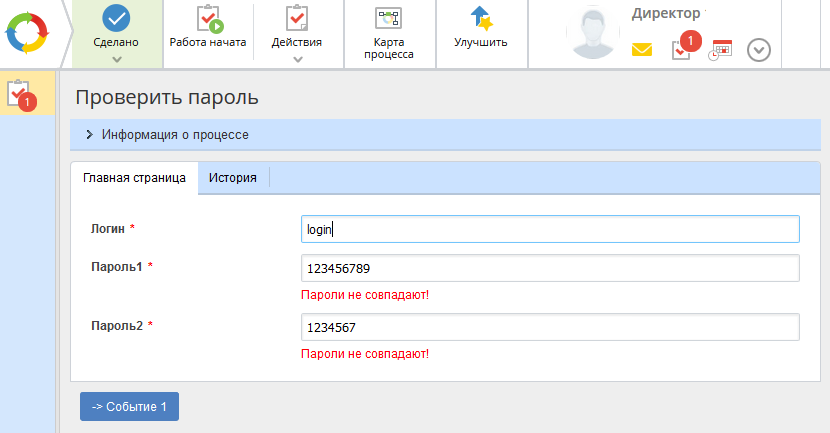Screen dimensions: 830x433
Task: Click the Сделано checkmark button
Action: tap(117, 24)
